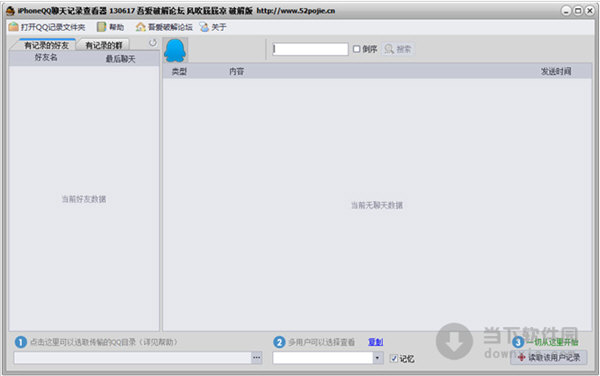Viewport: 600px width, 376px height.
Task: Open the QQ records folder
Action: (x=47, y=27)
